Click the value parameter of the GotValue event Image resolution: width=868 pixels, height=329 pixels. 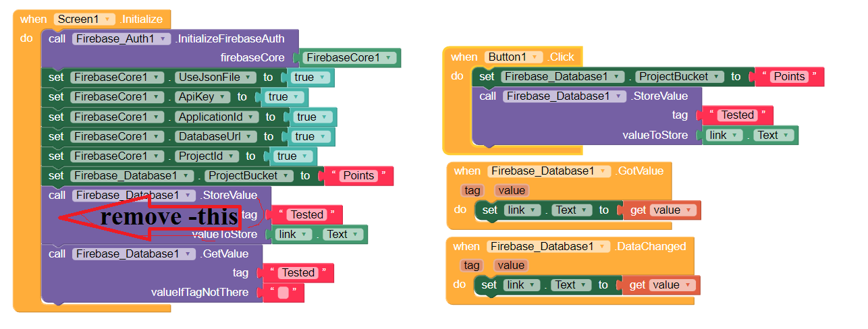[x=511, y=191]
